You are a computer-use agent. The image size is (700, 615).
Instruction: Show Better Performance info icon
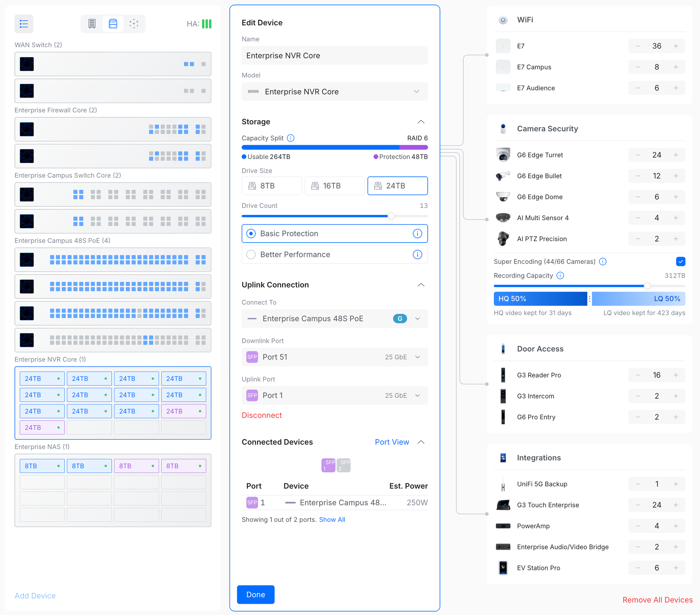(418, 254)
